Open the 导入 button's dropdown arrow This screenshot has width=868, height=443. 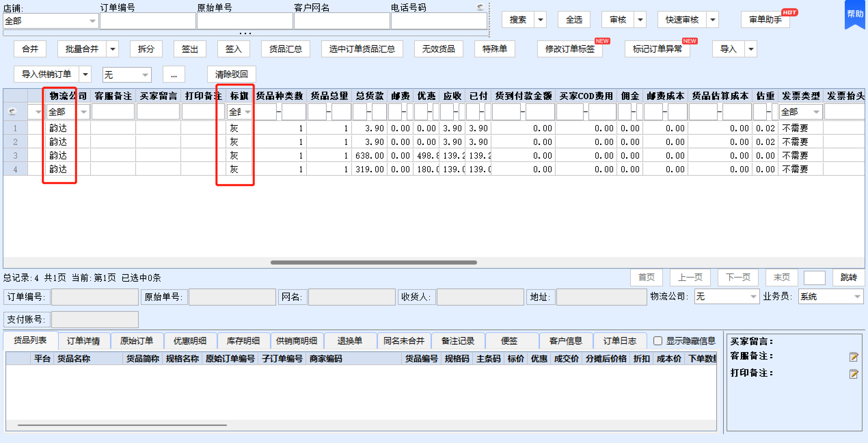tap(751, 49)
